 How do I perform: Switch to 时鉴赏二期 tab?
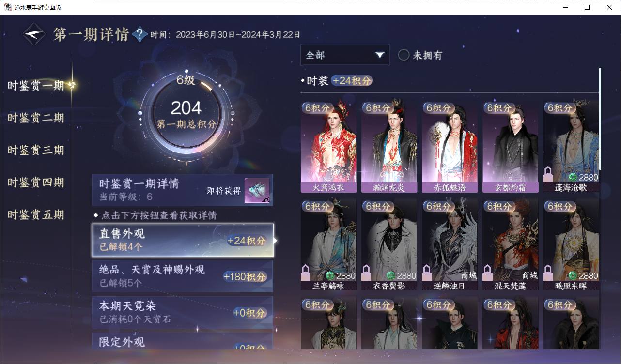coord(36,118)
